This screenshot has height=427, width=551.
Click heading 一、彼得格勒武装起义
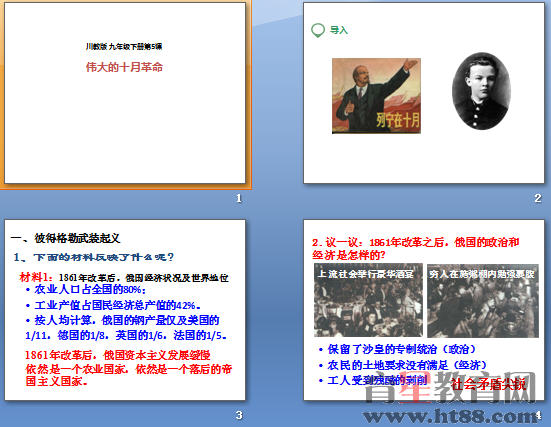click(x=66, y=238)
